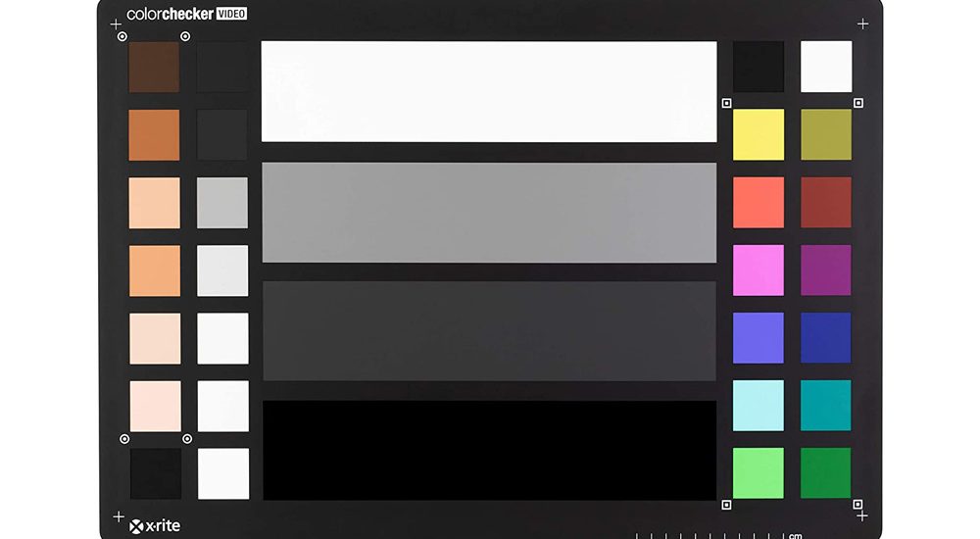Click the colorchecker VIDEO logo text
Image resolution: width=980 pixels, height=539 pixels.
[186, 14]
